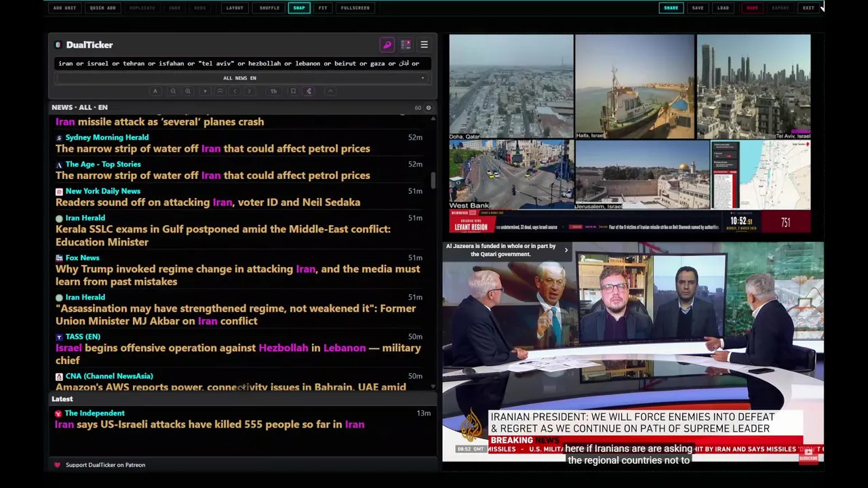Image resolution: width=868 pixels, height=488 pixels.
Task: Click DUPLICATE in top bar
Action: [142, 8]
